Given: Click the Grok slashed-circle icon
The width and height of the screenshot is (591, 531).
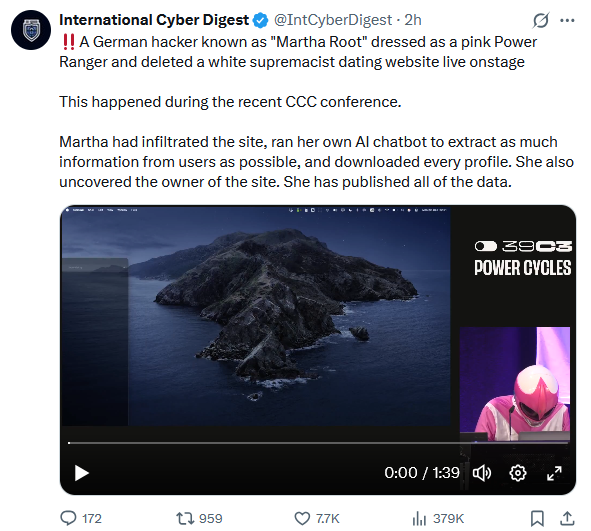Looking at the screenshot, I should click(540, 20).
